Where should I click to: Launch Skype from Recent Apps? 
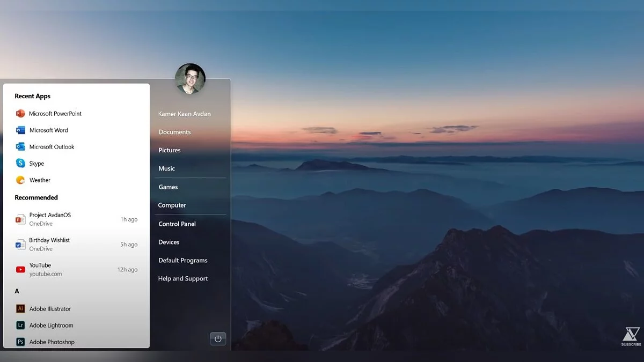coord(36,164)
